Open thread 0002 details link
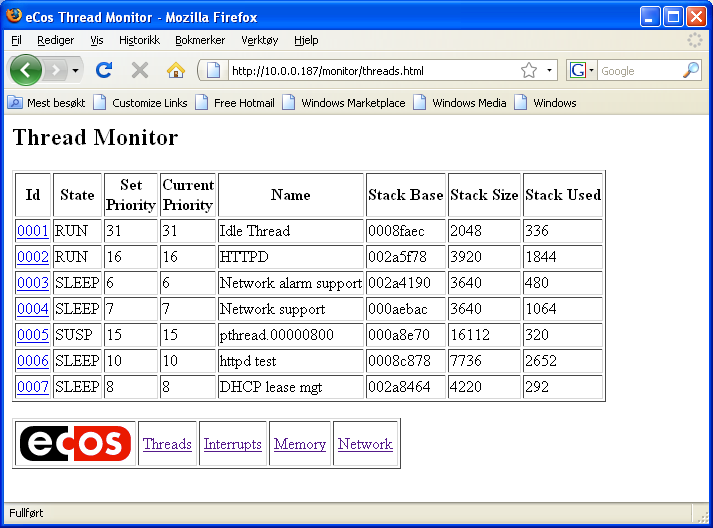This screenshot has height=528, width=713. point(33,257)
